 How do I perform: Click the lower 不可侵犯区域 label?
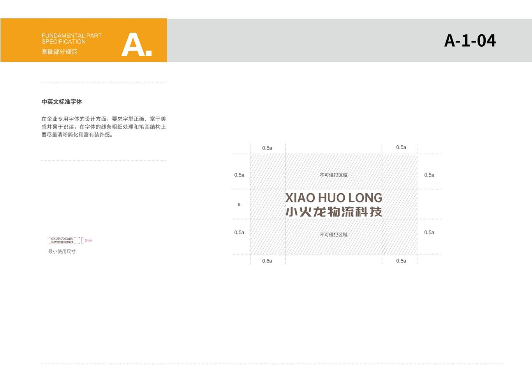pos(333,235)
